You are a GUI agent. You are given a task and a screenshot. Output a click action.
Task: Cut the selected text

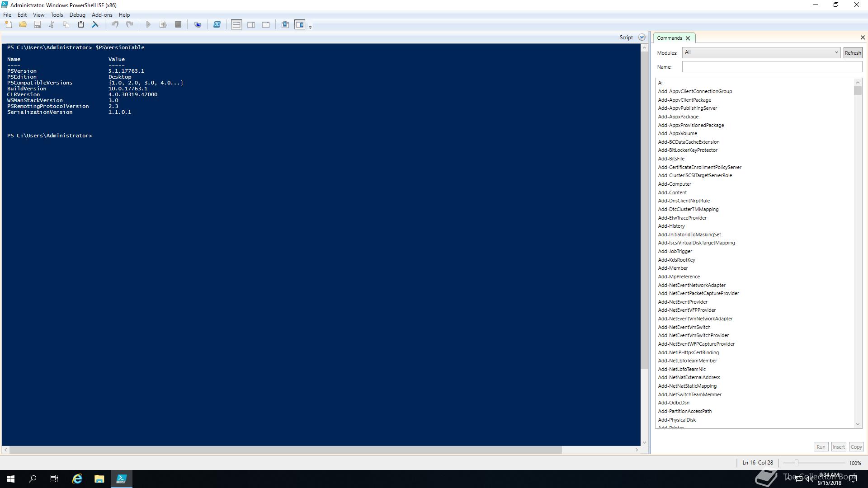tap(52, 25)
